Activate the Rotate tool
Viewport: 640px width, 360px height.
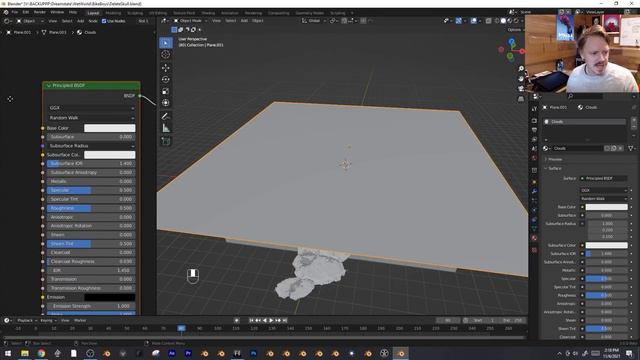coord(166,80)
